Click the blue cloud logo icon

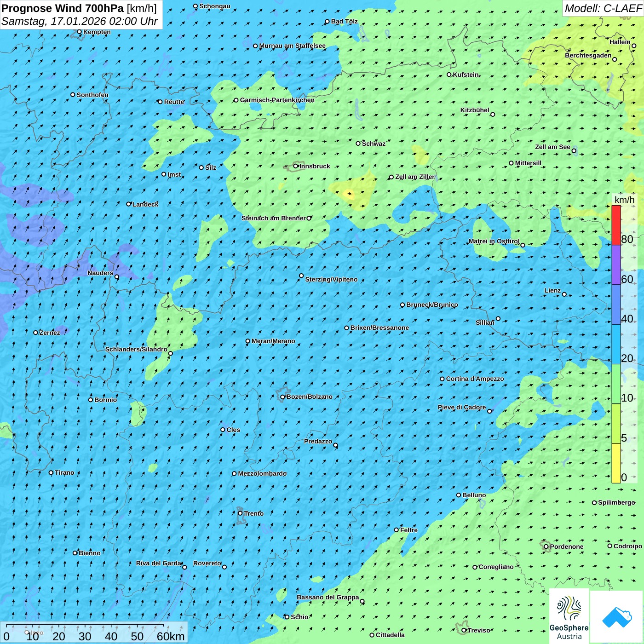pos(617,617)
